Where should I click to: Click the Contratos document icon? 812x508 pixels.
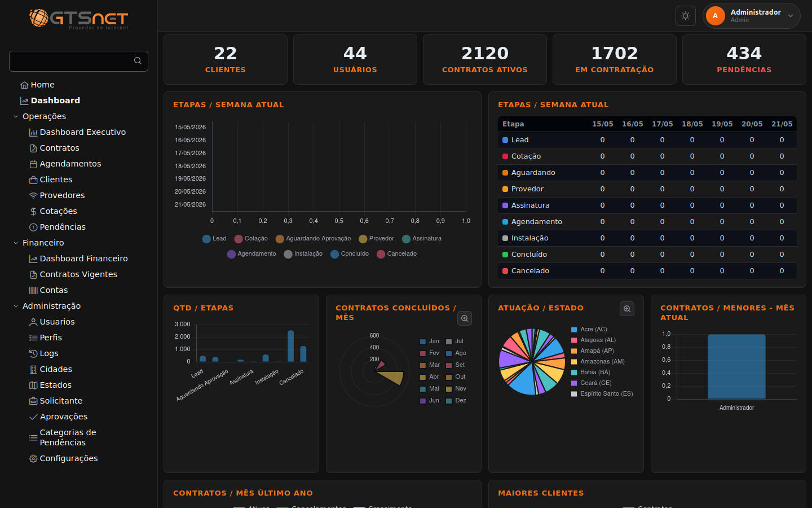33,148
